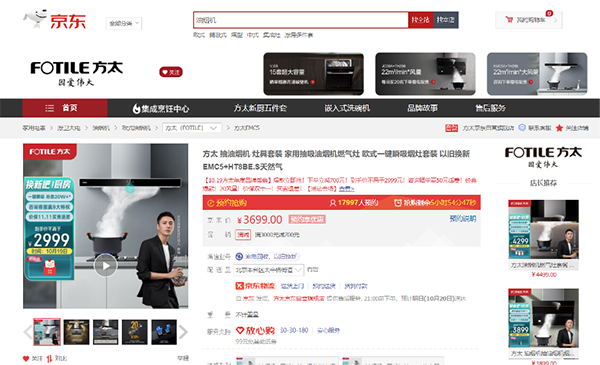Open the 嵌入式洗碗机 menu item
Screen dimensions: 600x365
[x=347, y=108]
